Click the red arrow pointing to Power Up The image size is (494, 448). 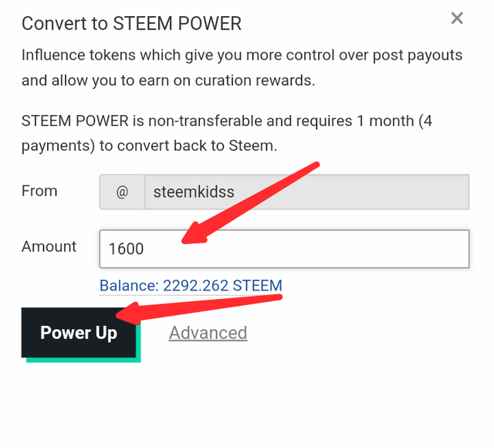coord(199,309)
